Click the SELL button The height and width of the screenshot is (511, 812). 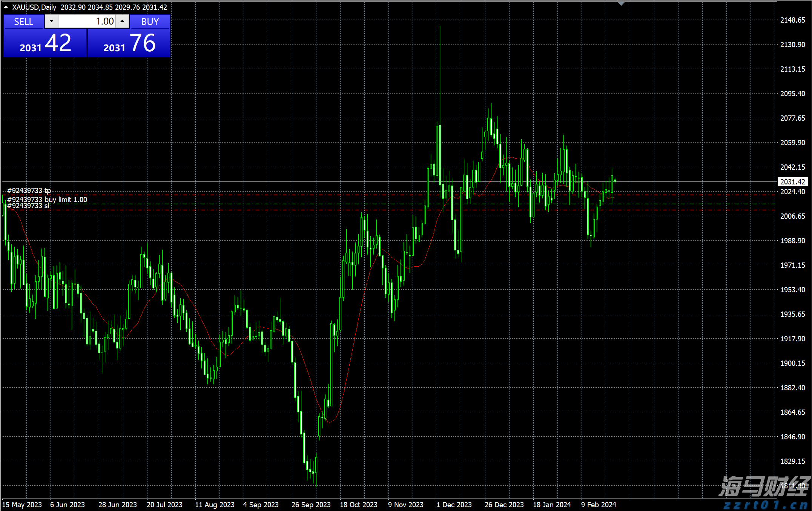click(x=23, y=21)
